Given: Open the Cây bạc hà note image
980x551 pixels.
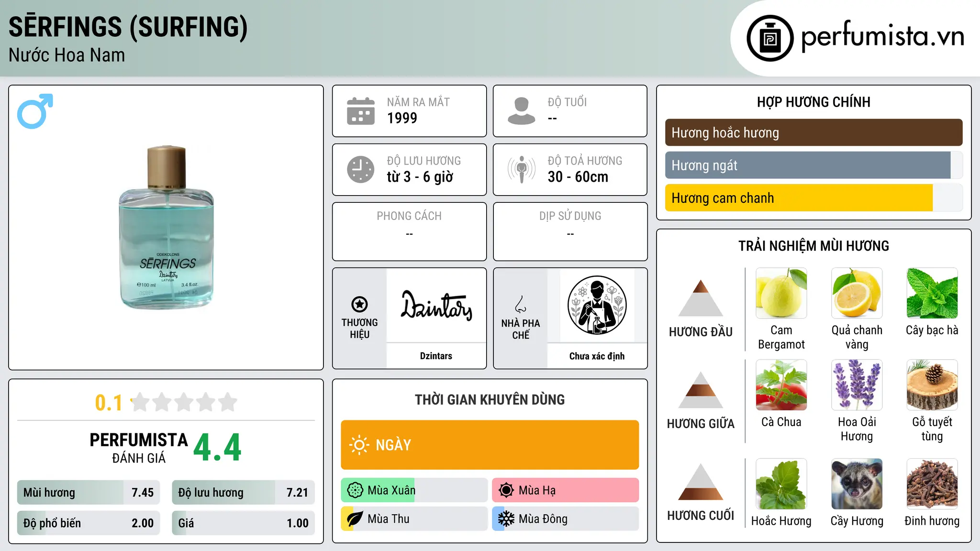Looking at the screenshot, I should (x=932, y=293).
